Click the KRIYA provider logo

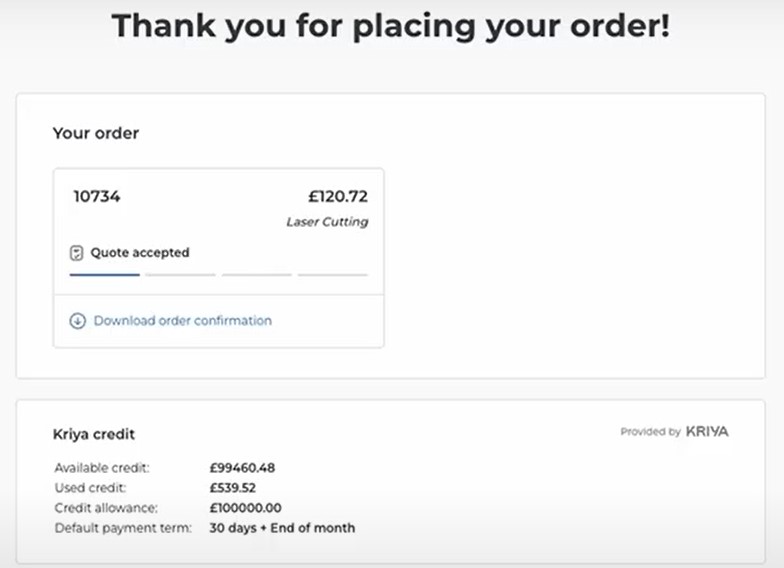point(707,432)
